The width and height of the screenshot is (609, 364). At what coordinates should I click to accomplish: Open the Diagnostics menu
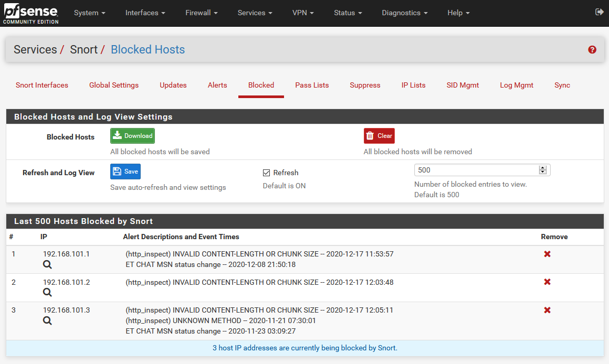click(405, 13)
